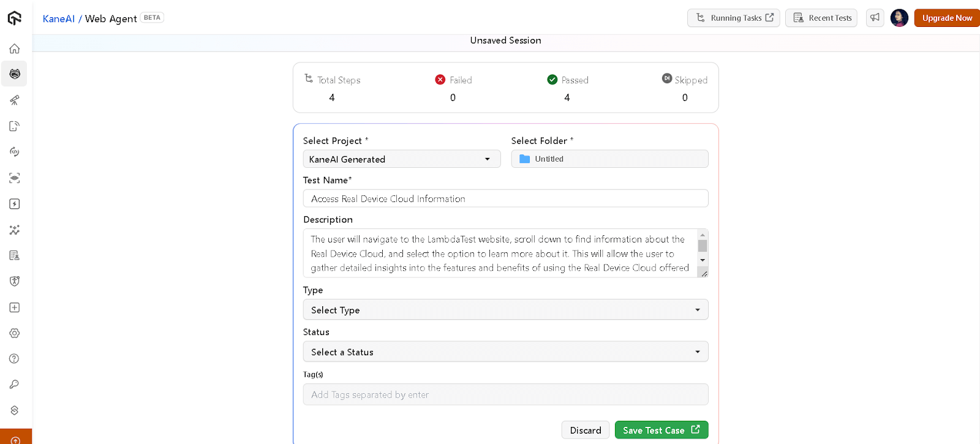Click the megaphone announcements icon
The height and width of the screenshot is (444, 980).
[875, 18]
